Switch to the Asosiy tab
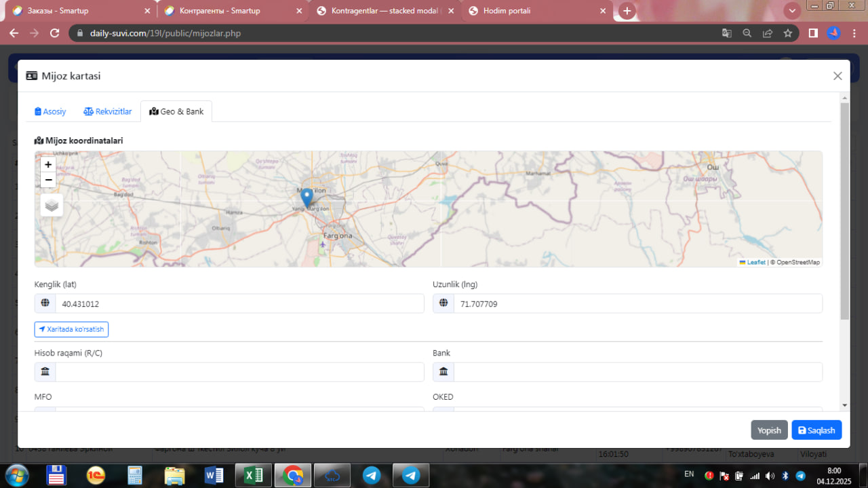The width and height of the screenshot is (868, 488). pyautogui.click(x=50, y=111)
